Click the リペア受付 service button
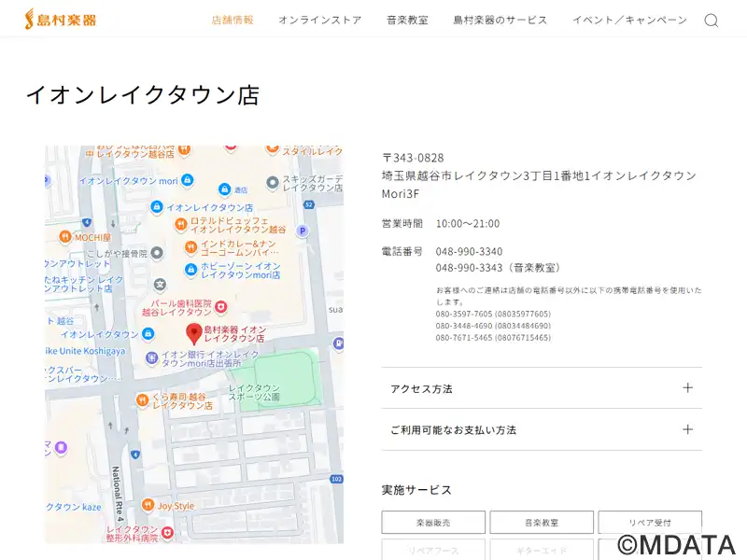The height and width of the screenshot is (560, 747). coord(650,523)
